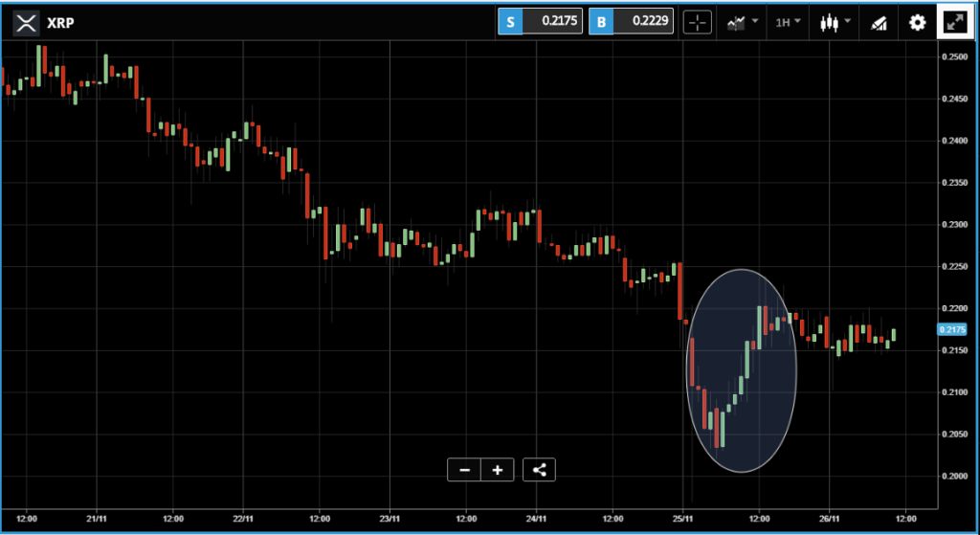Viewport: 980px width, 535px height.
Task: Click the 0.2050 price axis label
Action: point(953,434)
